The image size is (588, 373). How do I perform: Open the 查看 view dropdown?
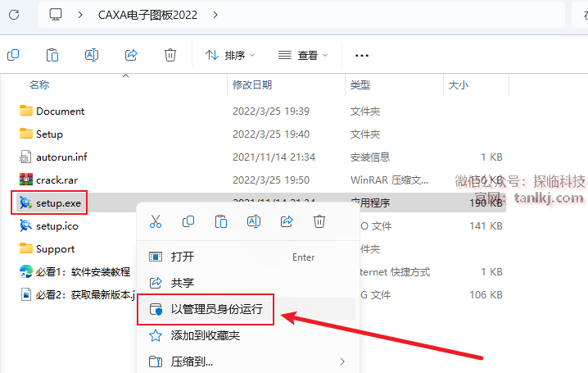[x=303, y=56]
